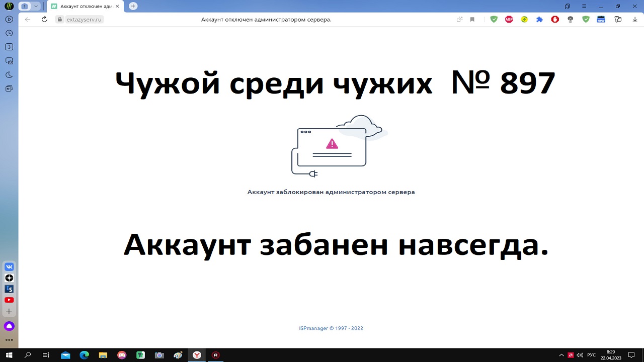644x362 pixels.
Task: Open the tab group counter showing 1
Action: click(25, 6)
